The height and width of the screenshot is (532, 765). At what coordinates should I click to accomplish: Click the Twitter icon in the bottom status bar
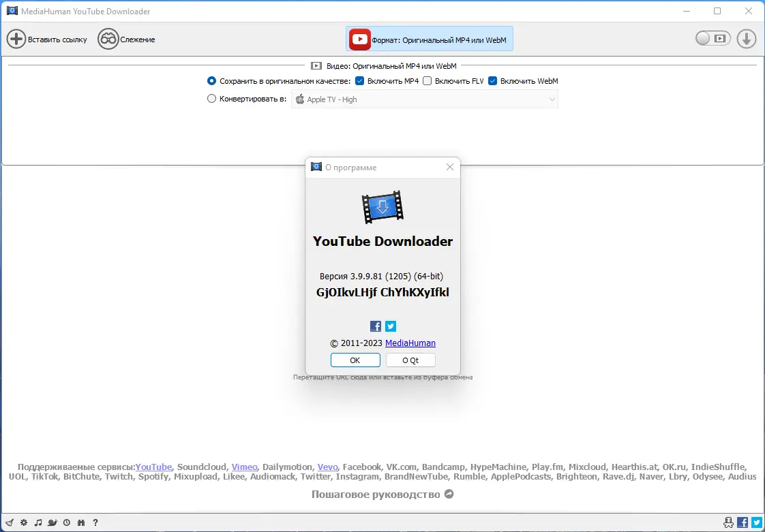[x=756, y=522]
